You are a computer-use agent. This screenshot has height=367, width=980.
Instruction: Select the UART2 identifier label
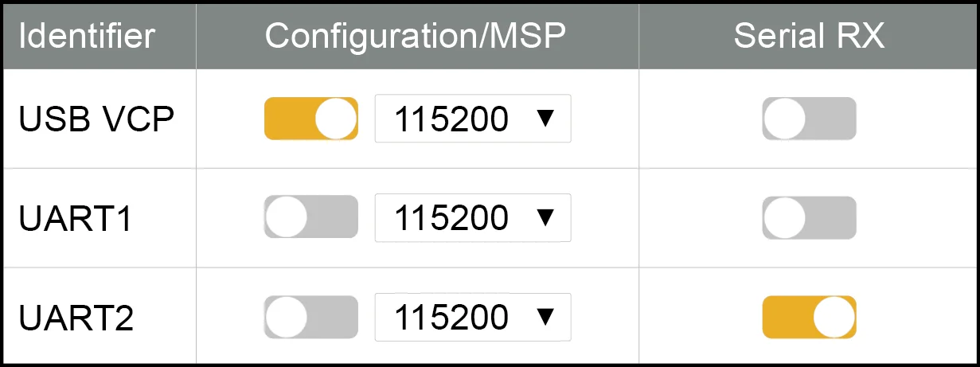76,317
